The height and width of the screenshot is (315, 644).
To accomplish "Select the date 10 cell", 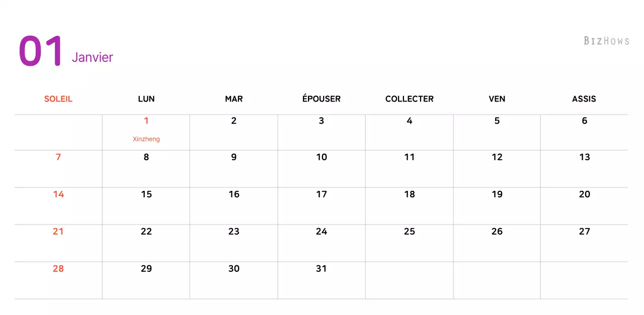I will [x=321, y=157].
